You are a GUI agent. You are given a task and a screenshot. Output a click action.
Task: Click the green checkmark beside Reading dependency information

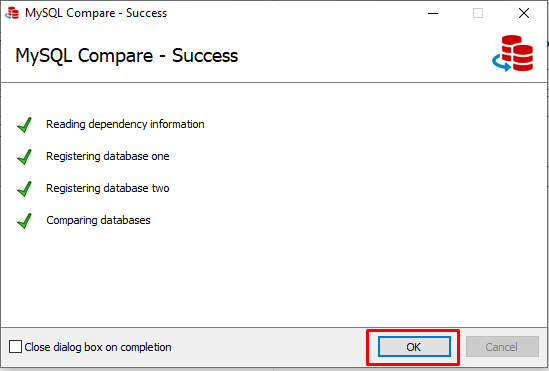click(x=25, y=125)
